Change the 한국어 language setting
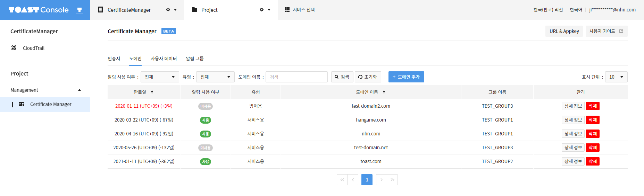The image size is (644, 196). coord(576,10)
